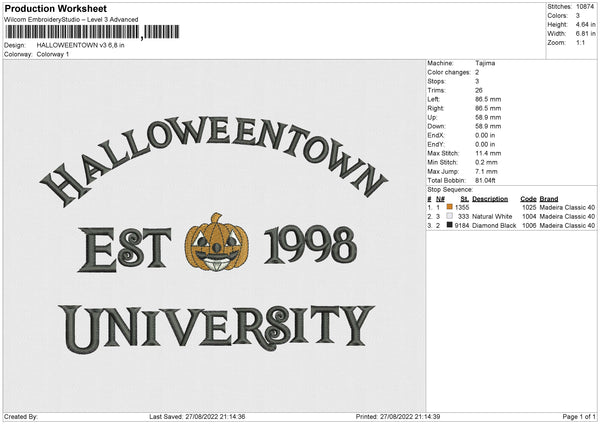Click the 'Colorway 1' value
600x424 pixels.
coord(53,54)
